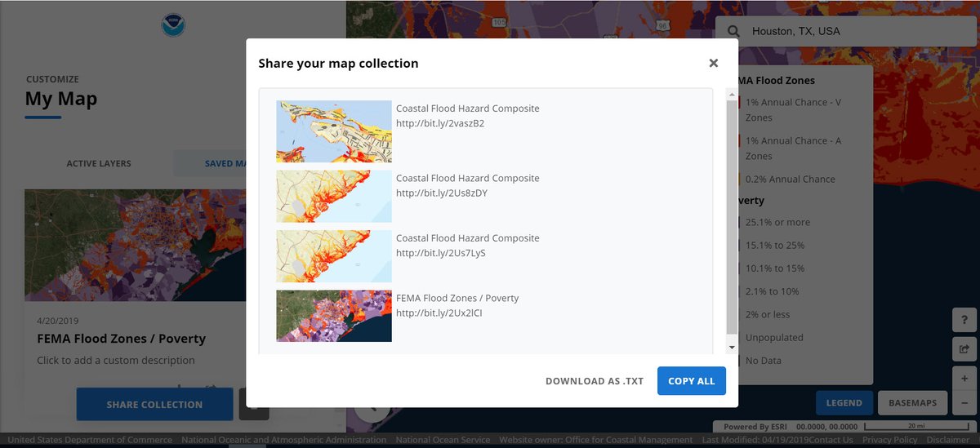Open the Basemaps button
This screenshot has height=448, width=980.
pyautogui.click(x=913, y=402)
